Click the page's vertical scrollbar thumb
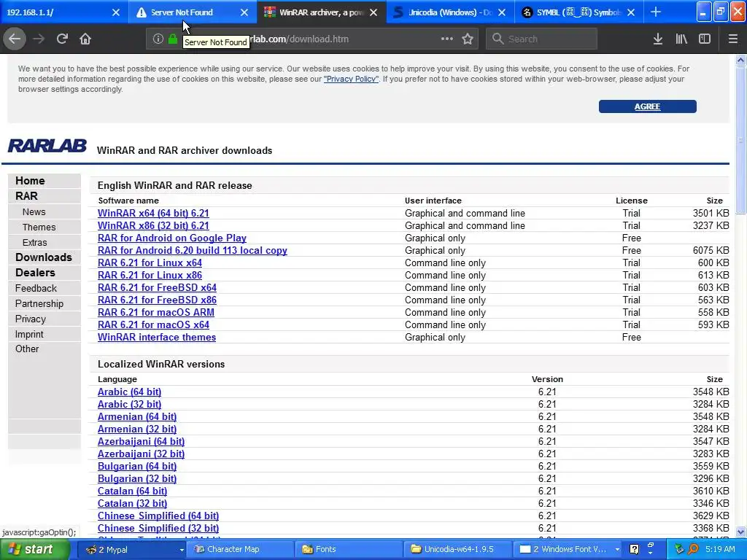The image size is (747, 560). click(x=741, y=141)
